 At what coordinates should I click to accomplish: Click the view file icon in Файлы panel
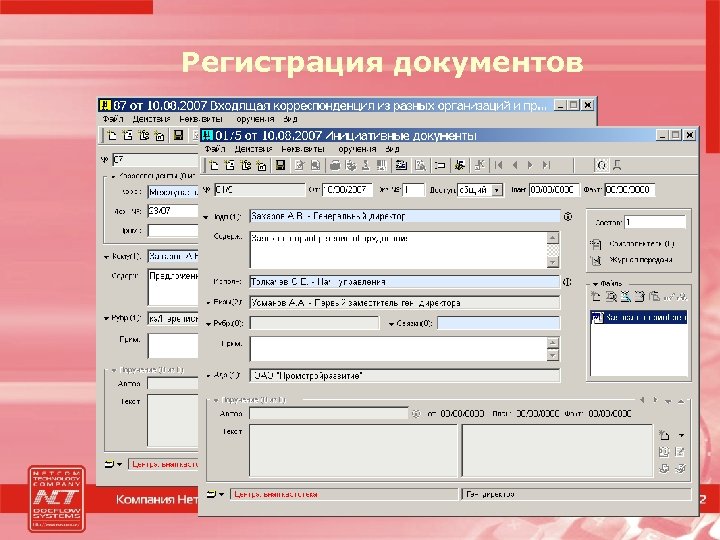(611, 297)
